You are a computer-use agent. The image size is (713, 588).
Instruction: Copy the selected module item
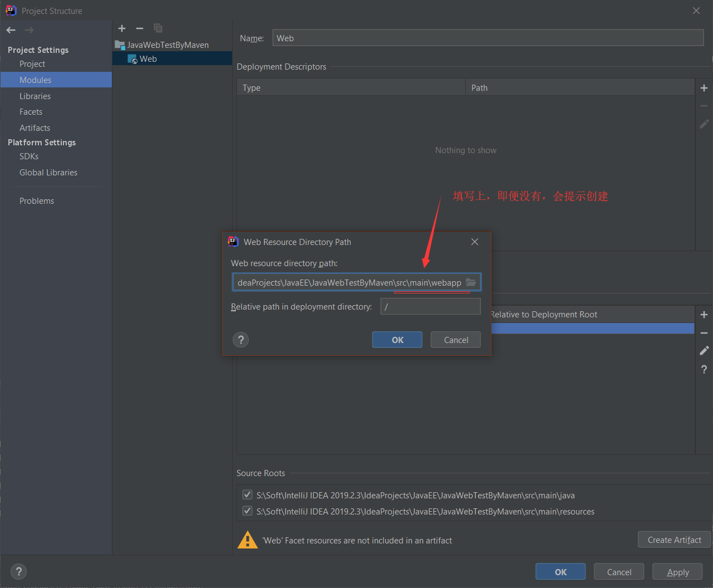click(158, 28)
